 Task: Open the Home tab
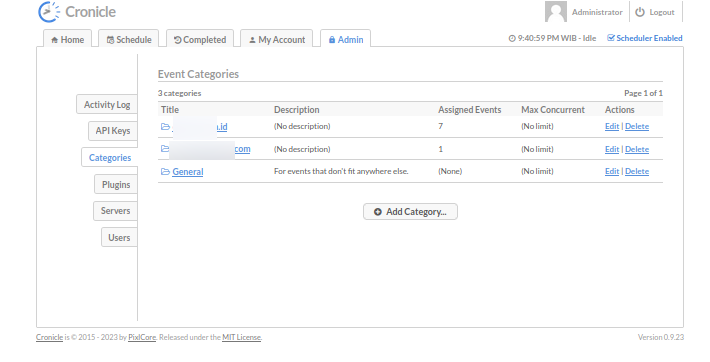pos(67,39)
